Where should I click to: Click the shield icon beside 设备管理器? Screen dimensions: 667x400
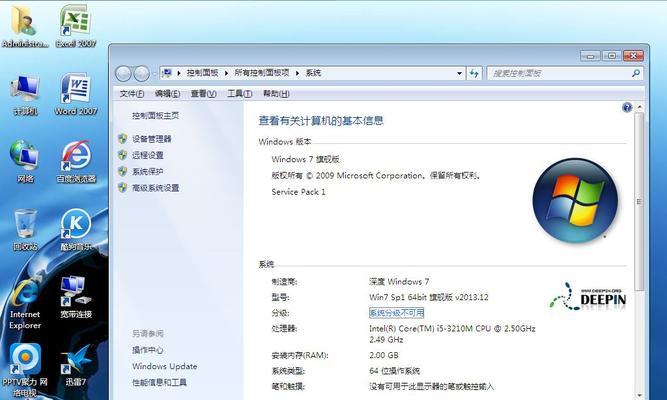[x=123, y=139]
